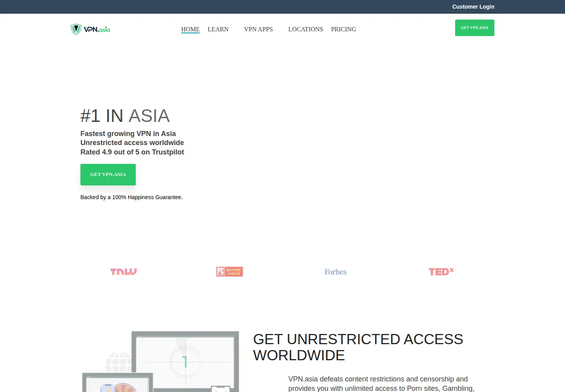Open the LEARN menu
The width and height of the screenshot is (565, 392).
coord(218,29)
